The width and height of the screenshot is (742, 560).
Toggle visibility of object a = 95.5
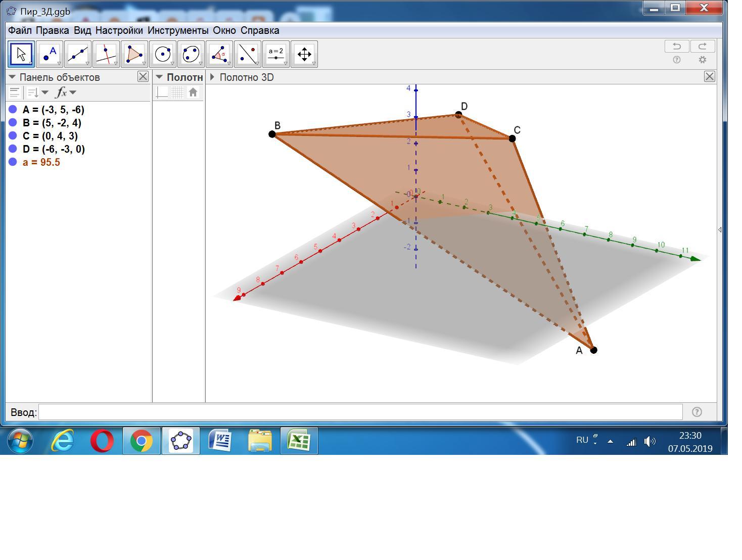click(13, 162)
